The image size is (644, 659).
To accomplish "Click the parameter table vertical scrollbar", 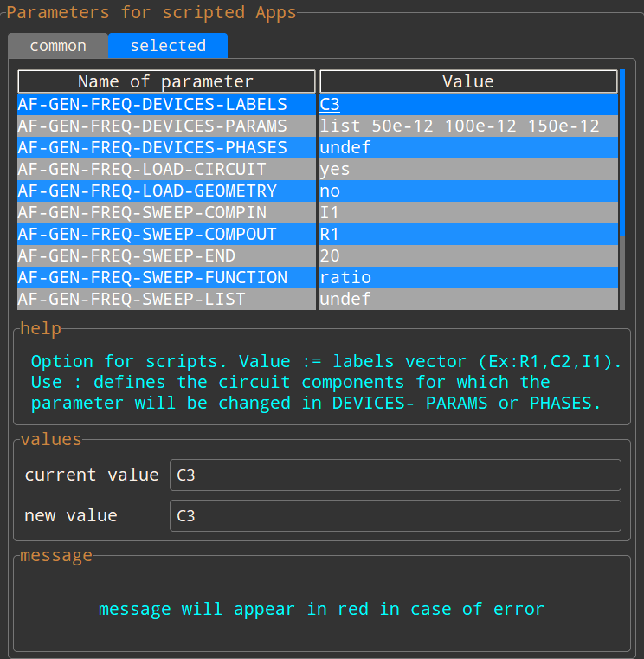I will (x=621, y=191).
